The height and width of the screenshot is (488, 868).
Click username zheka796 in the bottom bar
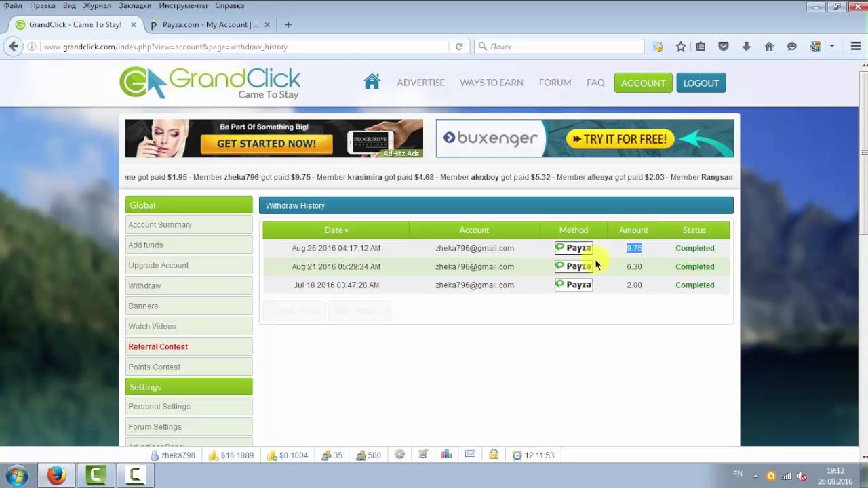(x=173, y=455)
